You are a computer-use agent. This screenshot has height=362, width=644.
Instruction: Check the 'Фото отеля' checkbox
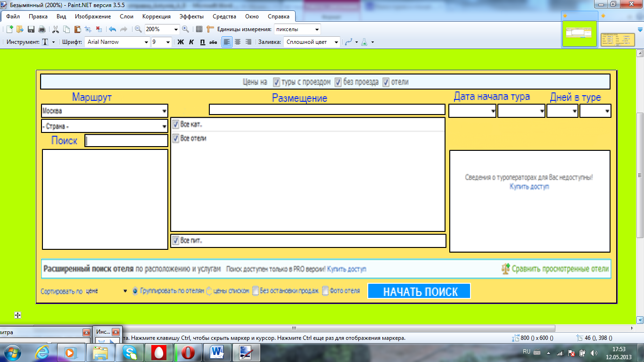click(x=325, y=291)
